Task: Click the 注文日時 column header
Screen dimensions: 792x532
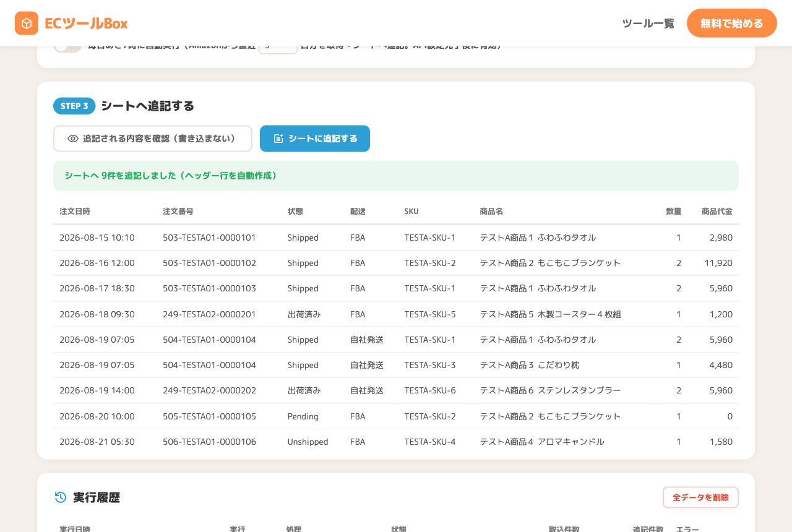Action: [75, 212]
